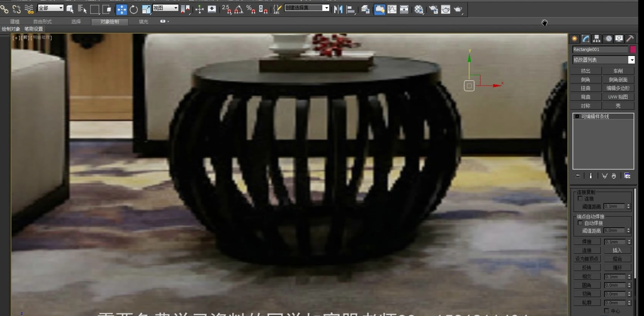Switch to the 对象绘制 ribbon tab
The height and width of the screenshot is (316, 644).
click(110, 22)
